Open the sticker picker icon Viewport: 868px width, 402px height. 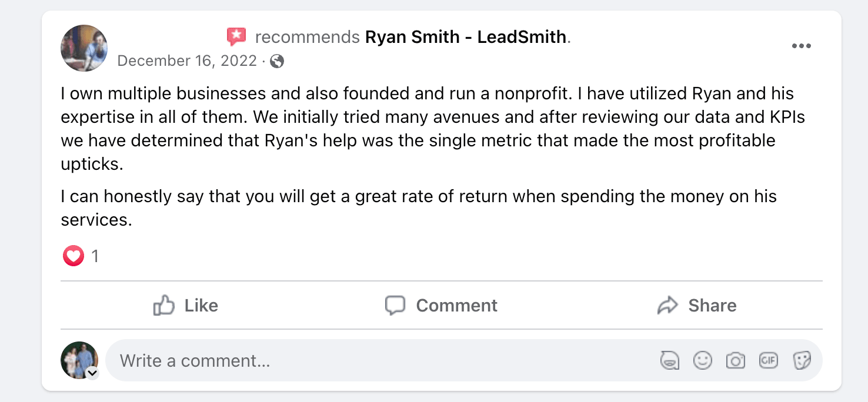point(802,360)
